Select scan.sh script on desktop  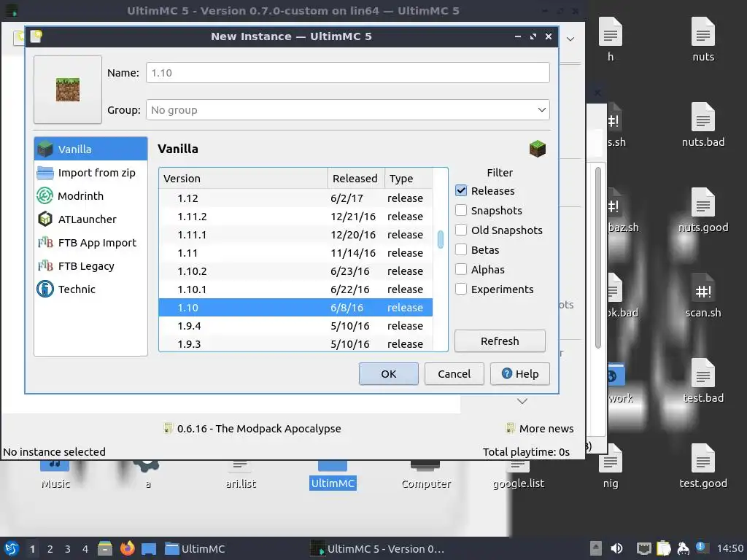[703, 296]
